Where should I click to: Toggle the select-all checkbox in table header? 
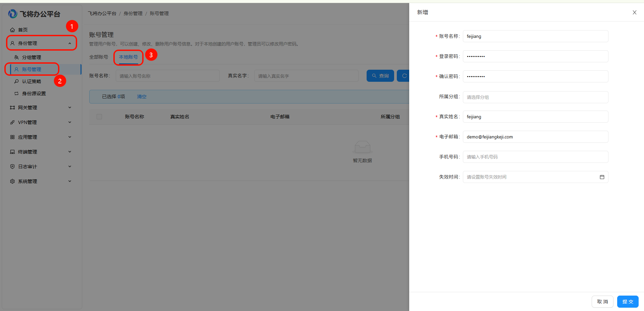pyautogui.click(x=99, y=117)
